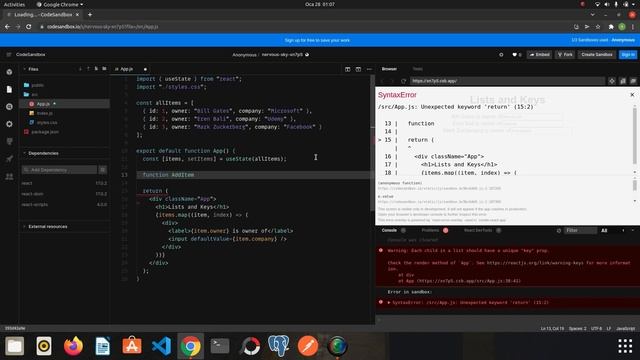The image size is (640, 360).
Task: Click the rightmost preview toolbar icon
Action: (633, 81)
